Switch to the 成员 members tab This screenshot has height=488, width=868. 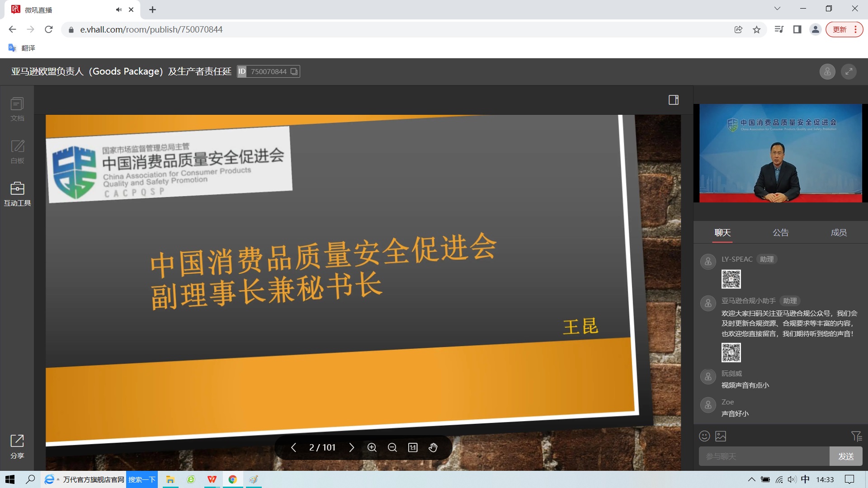coord(839,233)
